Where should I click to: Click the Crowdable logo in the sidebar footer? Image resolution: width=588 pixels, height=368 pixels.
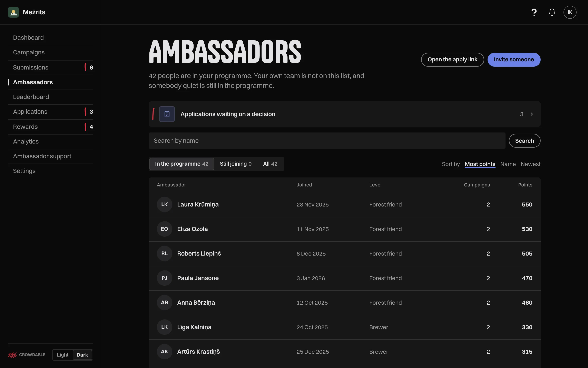click(27, 355)
